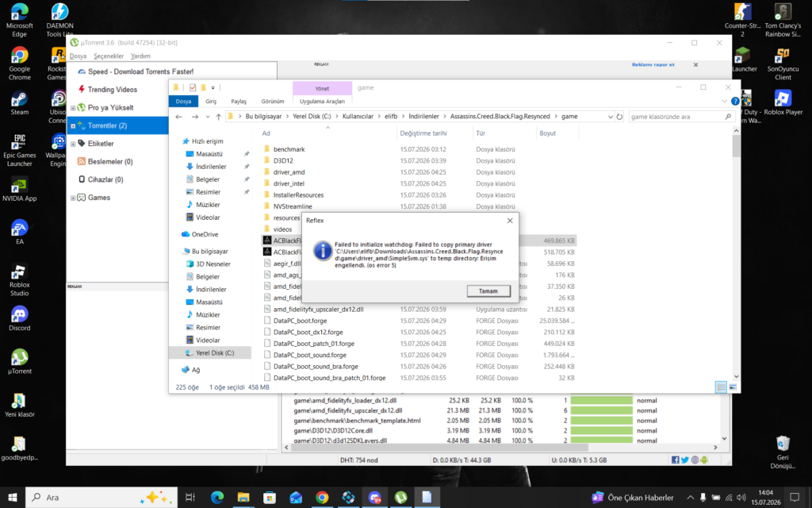Open File Explorer help question mark icon
The height and width of the screenshot is (508, 812).
(735, 101)
